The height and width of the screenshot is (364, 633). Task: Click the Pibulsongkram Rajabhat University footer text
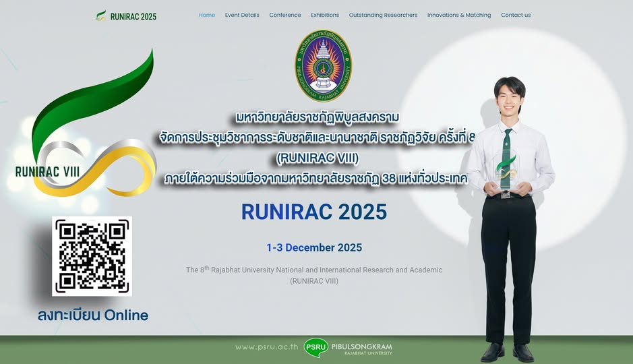pyautogui.click(x=361, y=348)
